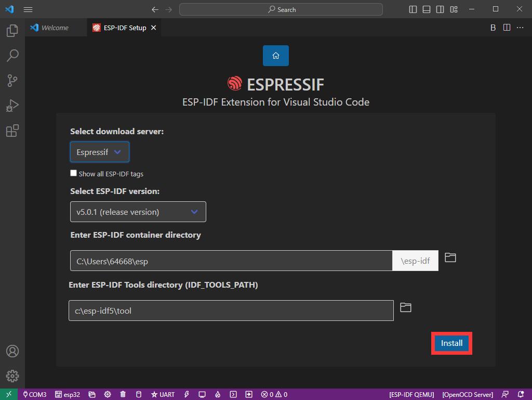This screenshot has height=400, width=532.
Task: Open the Extensions view
Action: (12, 131)
